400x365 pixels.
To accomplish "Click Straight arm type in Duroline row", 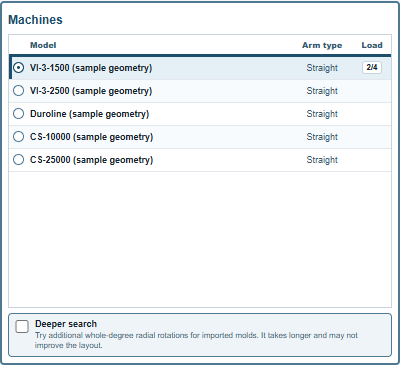I will 322,114.
